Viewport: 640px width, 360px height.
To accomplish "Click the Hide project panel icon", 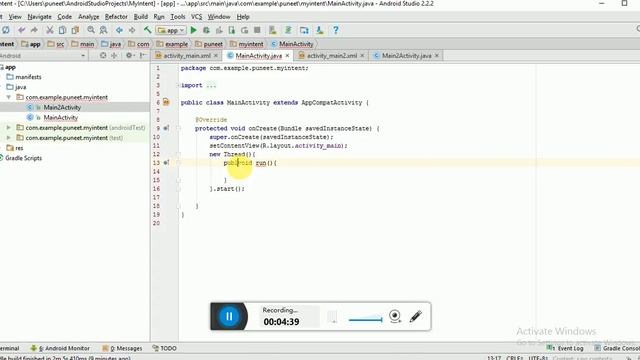I will pos(142,56).
